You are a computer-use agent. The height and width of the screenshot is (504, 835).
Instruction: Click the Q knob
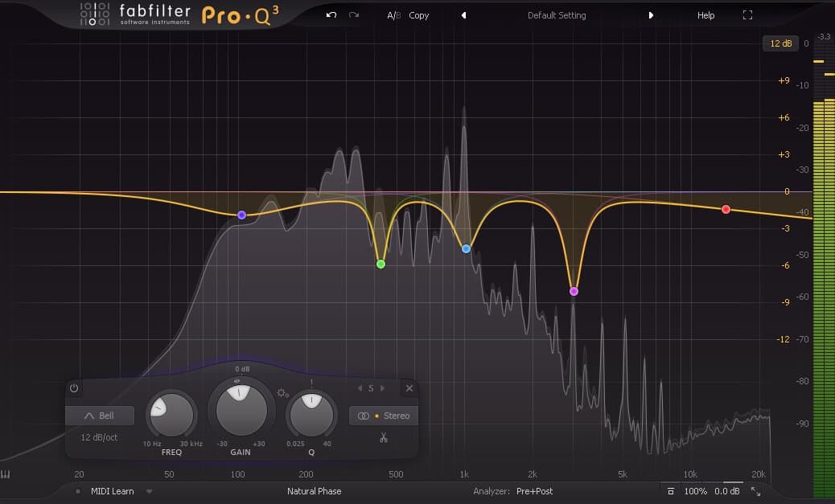click(311, 414)
